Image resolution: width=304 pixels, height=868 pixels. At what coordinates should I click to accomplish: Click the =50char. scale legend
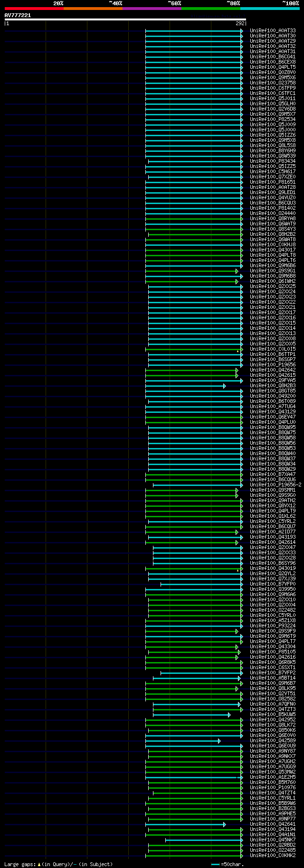tap(227, 864)
